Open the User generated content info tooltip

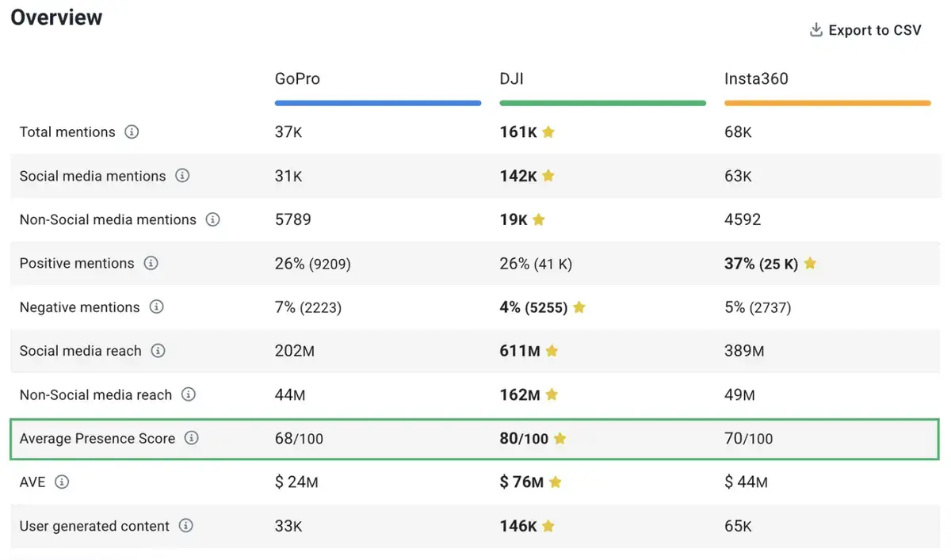tap(185, 525)
